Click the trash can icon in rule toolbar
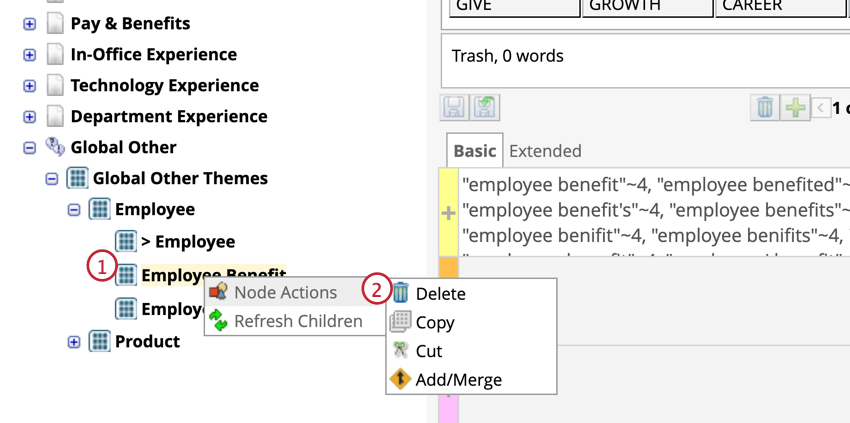Image resolution: width=850 pixels, height=423 pixels. coord(765,107)
